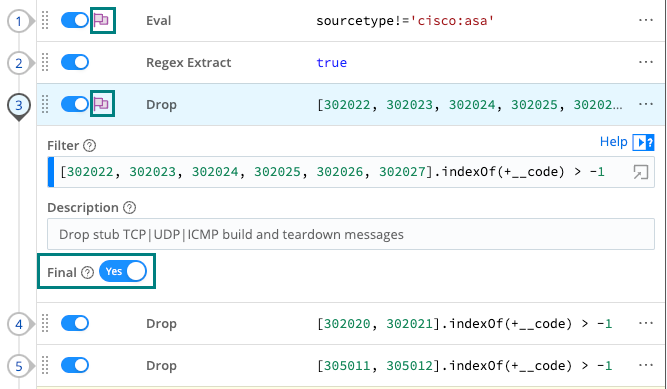The width and height of the screenshot is (667, 389).
Task: Open the Help link
Action: click(613, 142)
